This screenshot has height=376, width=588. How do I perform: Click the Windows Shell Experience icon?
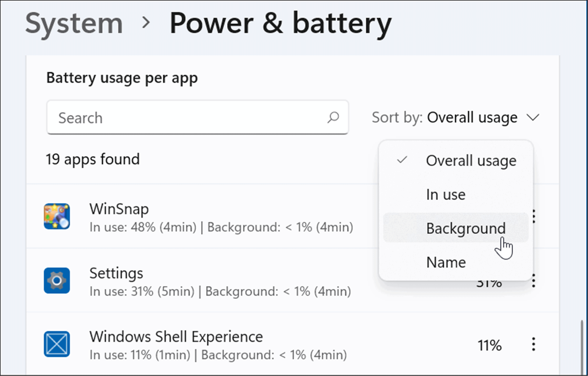(57, 344)
